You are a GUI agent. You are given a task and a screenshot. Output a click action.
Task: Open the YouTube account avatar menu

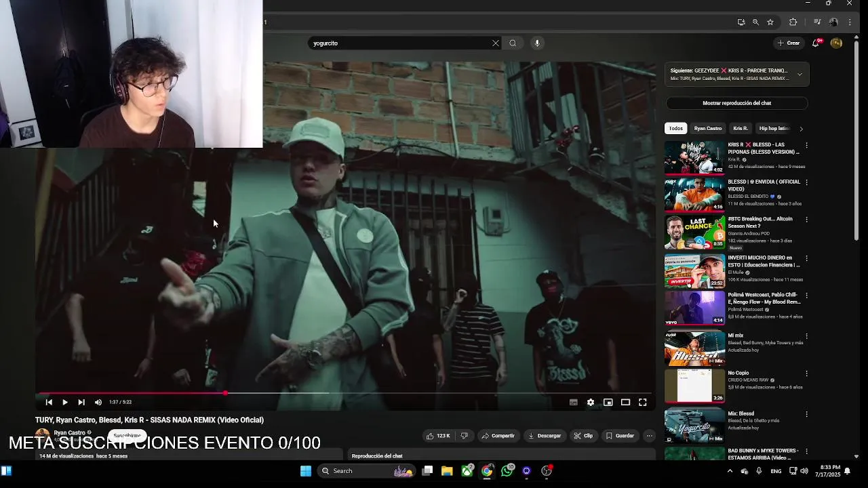[836, 43]
